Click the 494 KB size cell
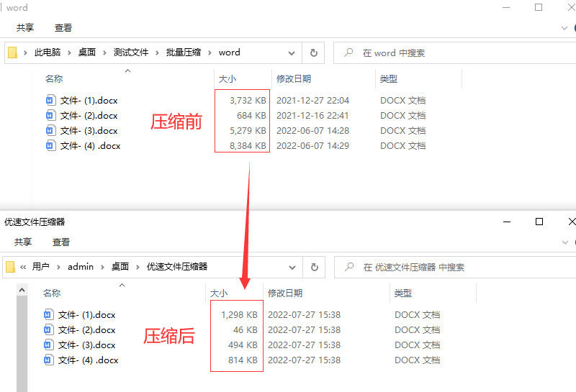 click(x=243, y=345)
